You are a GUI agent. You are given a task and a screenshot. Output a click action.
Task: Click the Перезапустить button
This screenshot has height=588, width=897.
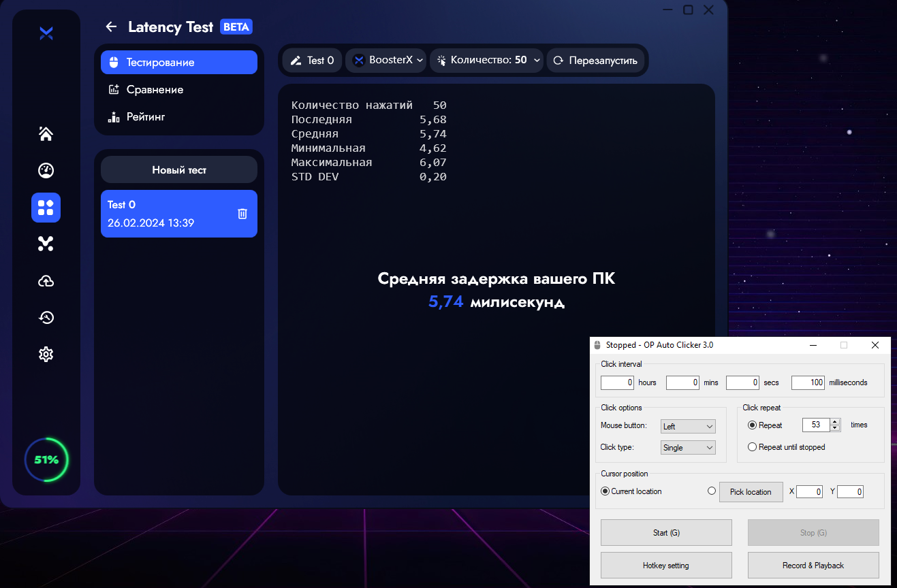coord(596,61)
